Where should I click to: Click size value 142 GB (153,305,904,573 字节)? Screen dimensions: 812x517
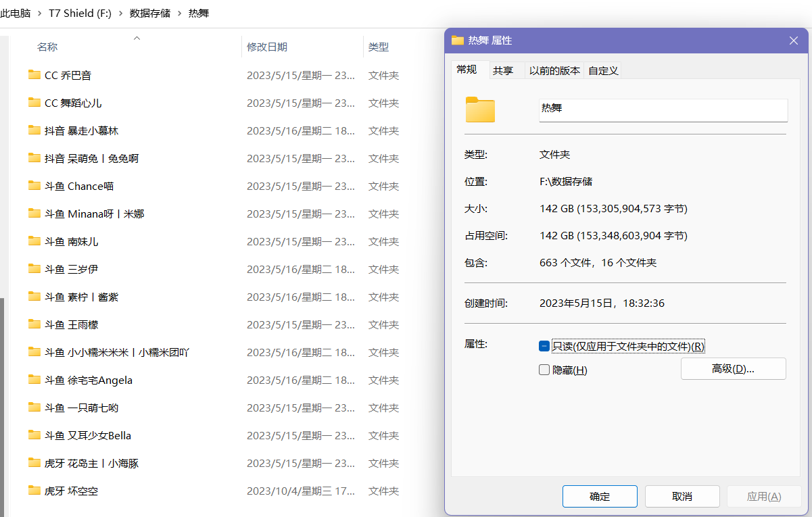click(613, 208)
